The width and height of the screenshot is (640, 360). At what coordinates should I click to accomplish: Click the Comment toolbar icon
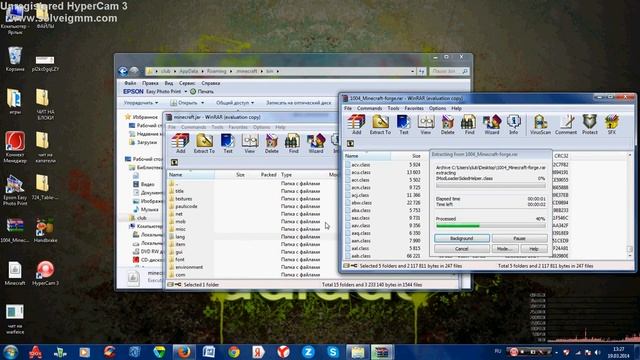pos(566,124)
